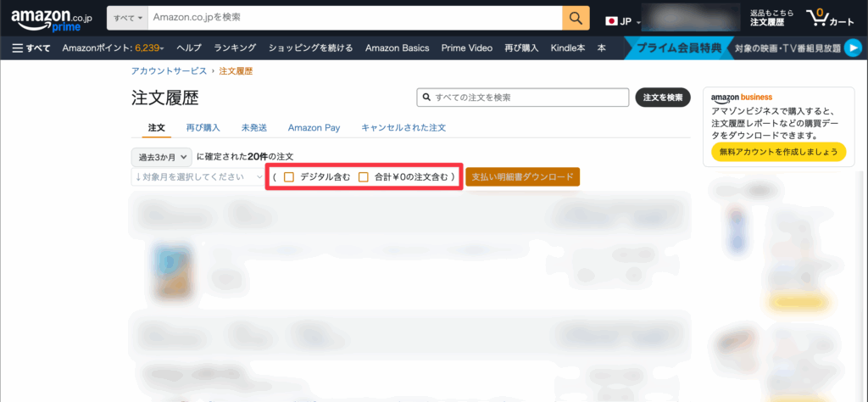Open Prime Video in the nav bar
Image resolution: width=868 pixels, height=402 pixels.
coord(467,48)
